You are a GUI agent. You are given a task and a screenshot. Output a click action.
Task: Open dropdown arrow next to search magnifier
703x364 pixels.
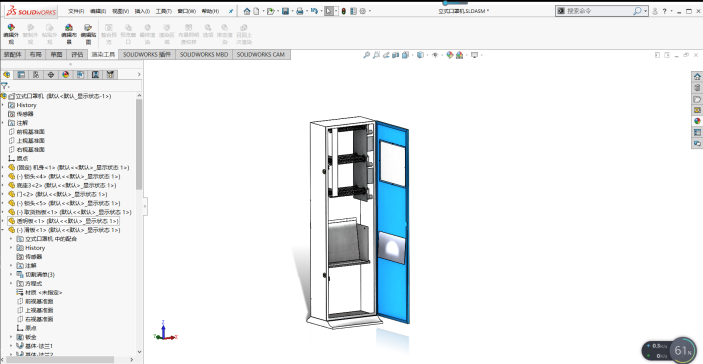(646, 12)
